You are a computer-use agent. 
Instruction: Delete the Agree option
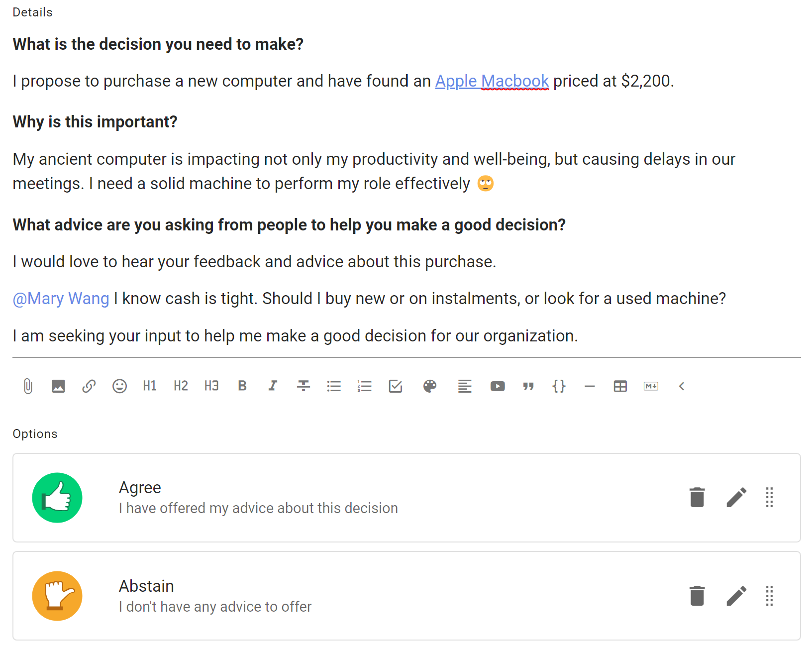697,497
